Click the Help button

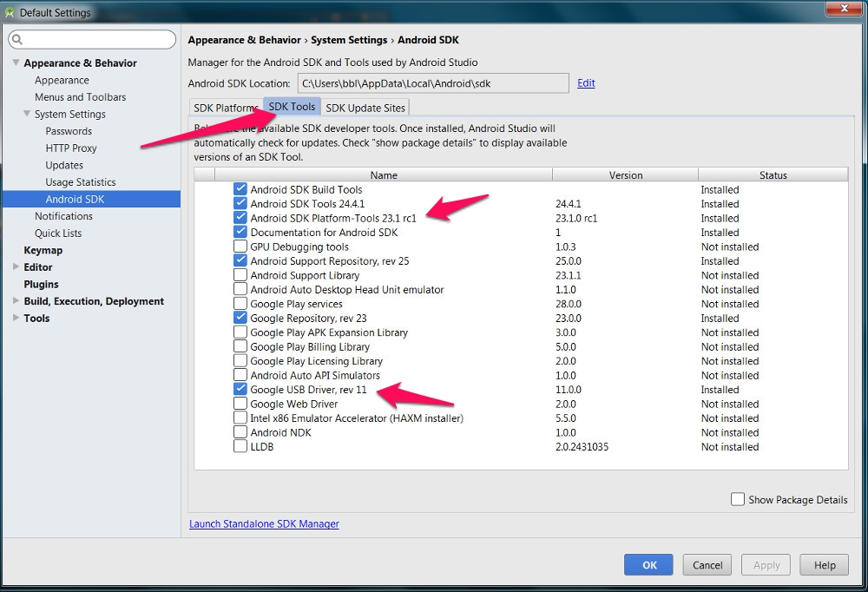825,565
